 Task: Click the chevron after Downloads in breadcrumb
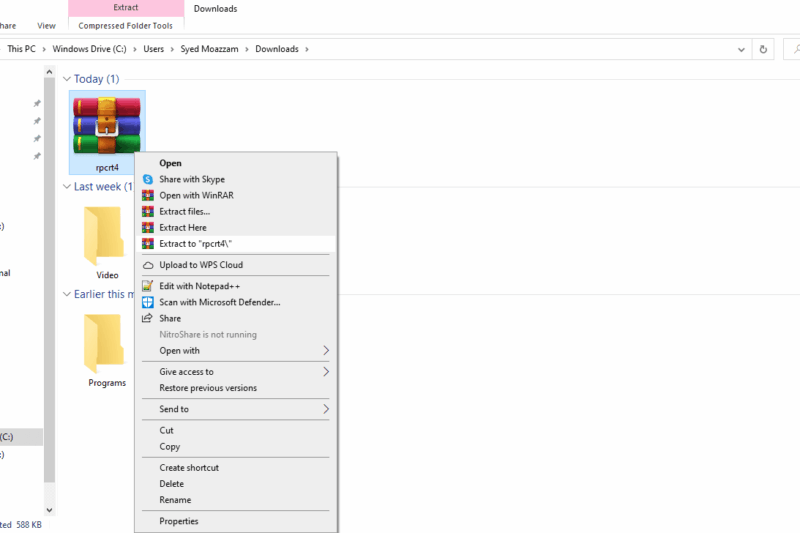(307, 49)
